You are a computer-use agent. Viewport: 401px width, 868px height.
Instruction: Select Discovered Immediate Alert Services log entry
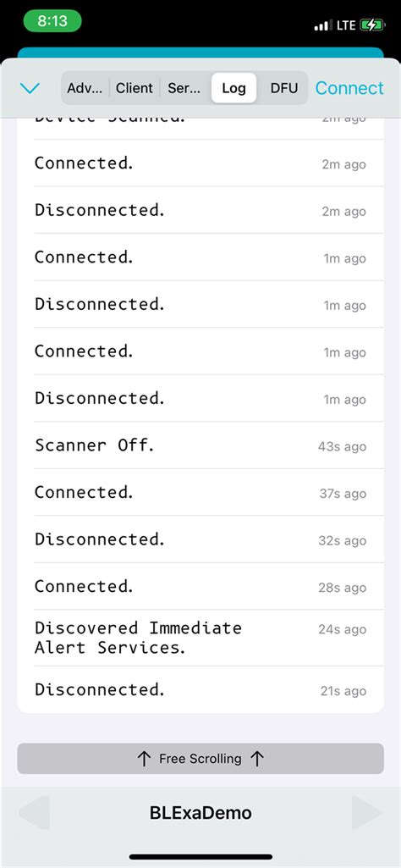200,638
